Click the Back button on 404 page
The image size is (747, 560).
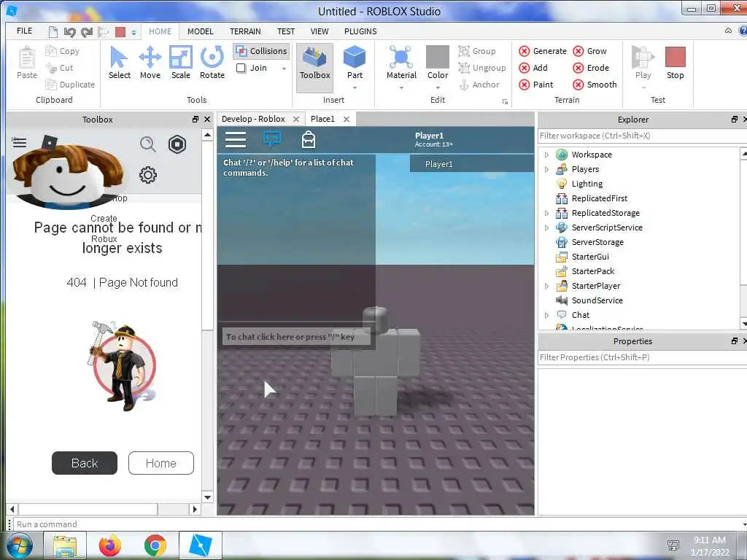click(x=85, y=463)
